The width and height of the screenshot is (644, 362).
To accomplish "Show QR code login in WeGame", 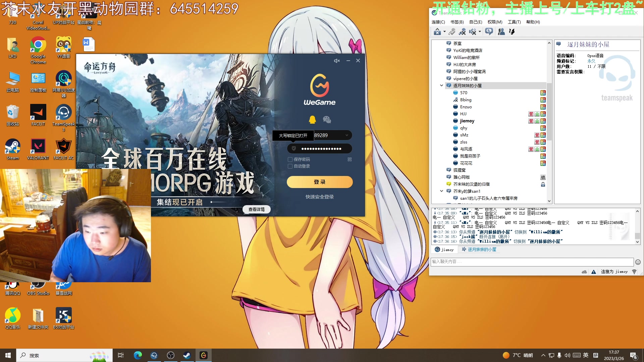I will pos(350,160).
